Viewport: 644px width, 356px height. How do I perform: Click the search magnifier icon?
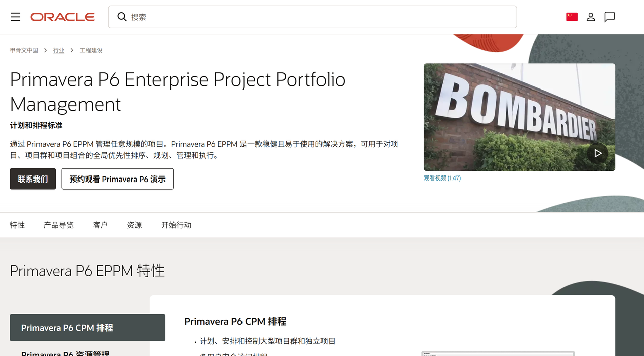(122, 17)
